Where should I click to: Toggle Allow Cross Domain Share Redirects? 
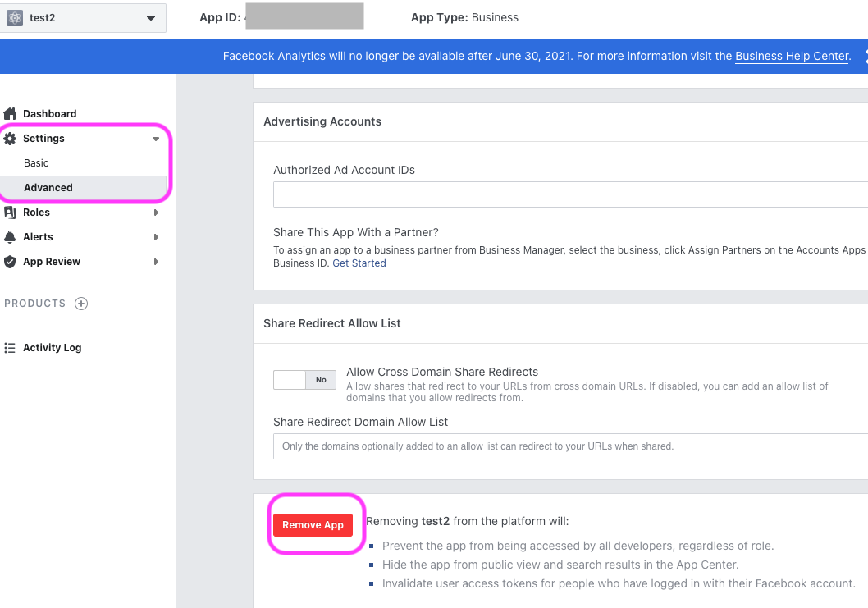(304, 380)
